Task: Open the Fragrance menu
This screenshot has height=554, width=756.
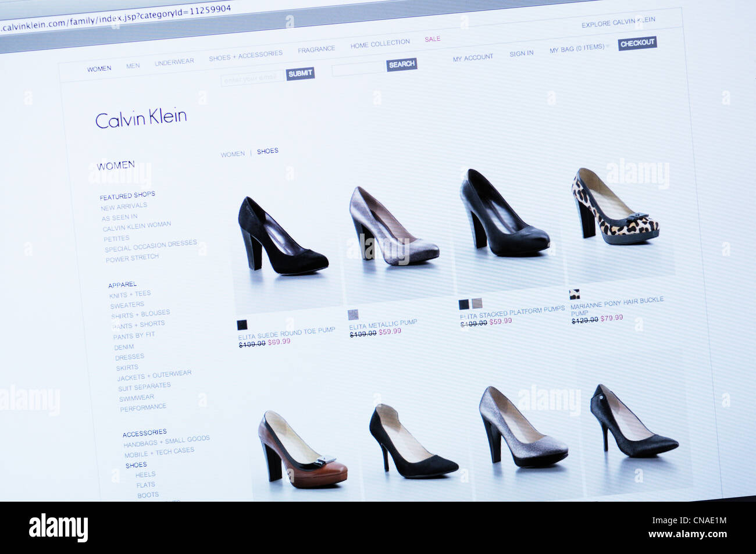Action: point(316,49)
